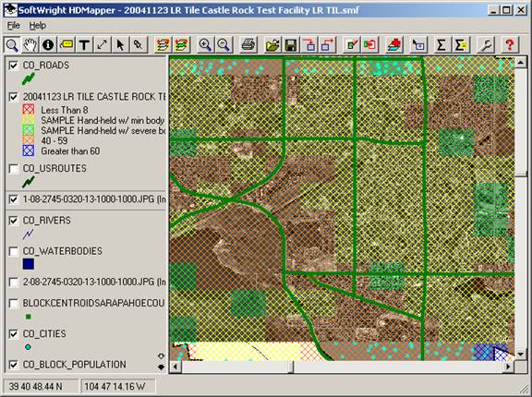This screenshot has width=532, height=397.
Task: Click the printer icon in toolbar
Action: tap(248, 44)
